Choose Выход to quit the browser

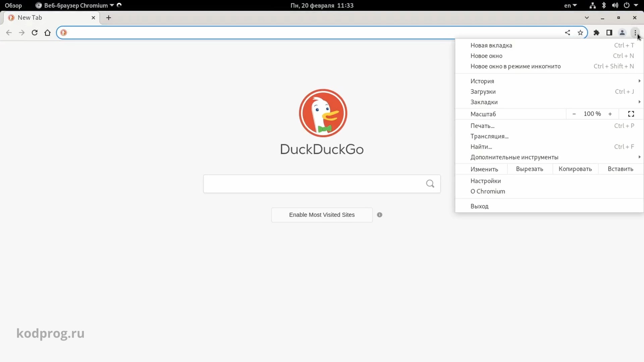coord(549,206)
